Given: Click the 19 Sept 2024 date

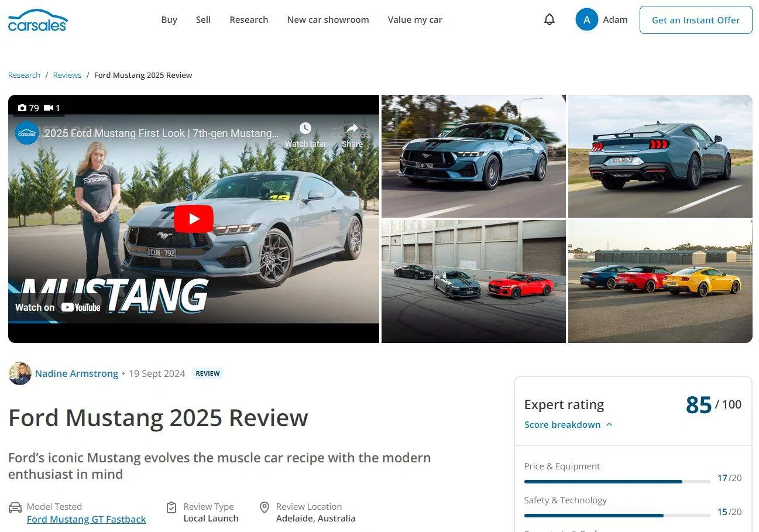Looking at the screenshot, I should coord(157,373).
